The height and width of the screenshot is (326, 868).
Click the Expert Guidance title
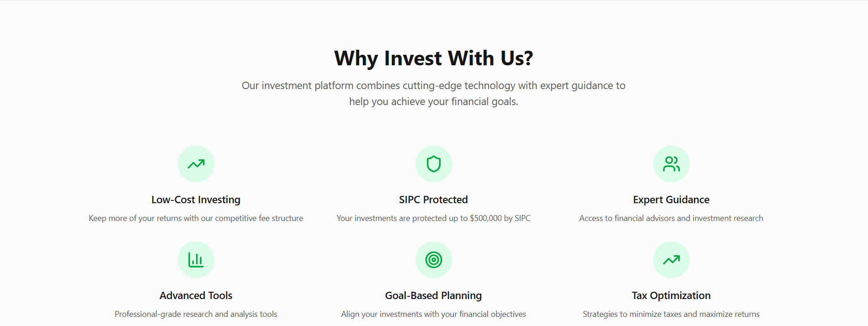point(671,200)
